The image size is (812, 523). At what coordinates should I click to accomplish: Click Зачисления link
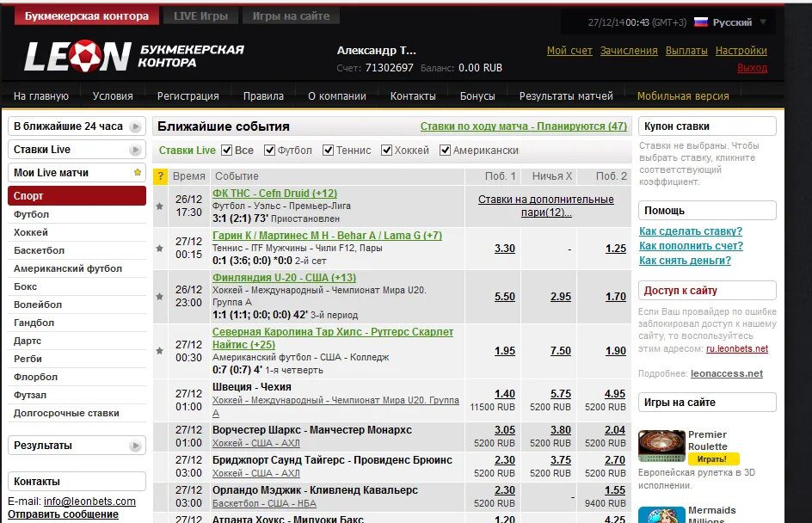629,50
